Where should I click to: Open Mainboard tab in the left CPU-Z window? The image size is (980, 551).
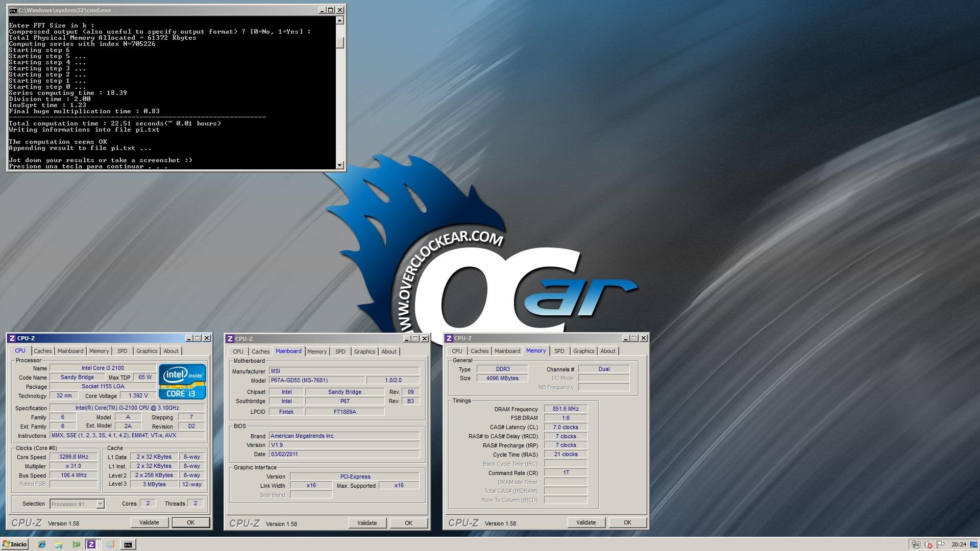click(70, 351)
